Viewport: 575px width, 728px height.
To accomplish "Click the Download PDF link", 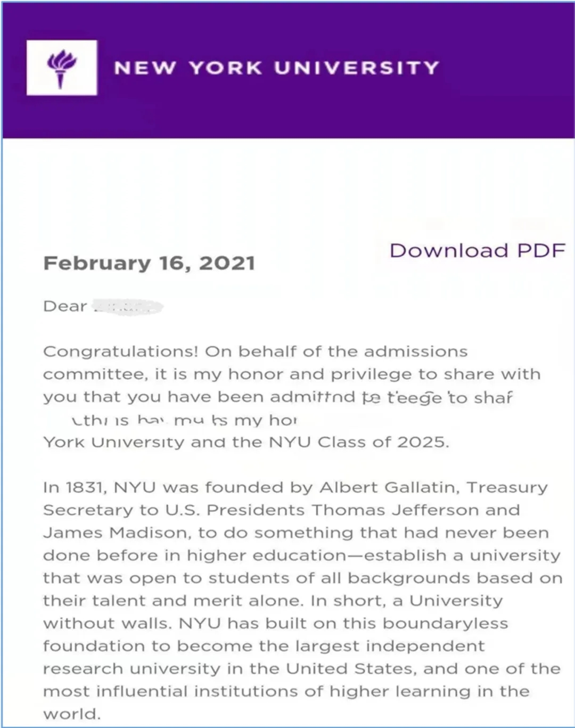I will coord(477,251).
